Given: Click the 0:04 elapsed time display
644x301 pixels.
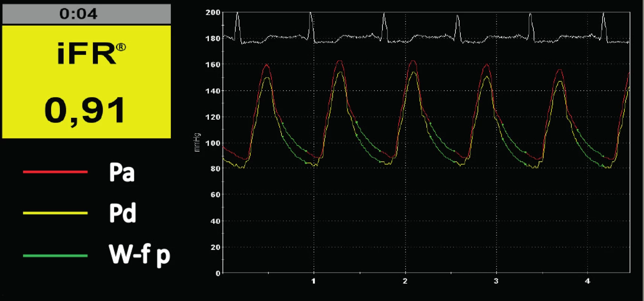Looking at the screenshot, I should (x=79, y=14).
